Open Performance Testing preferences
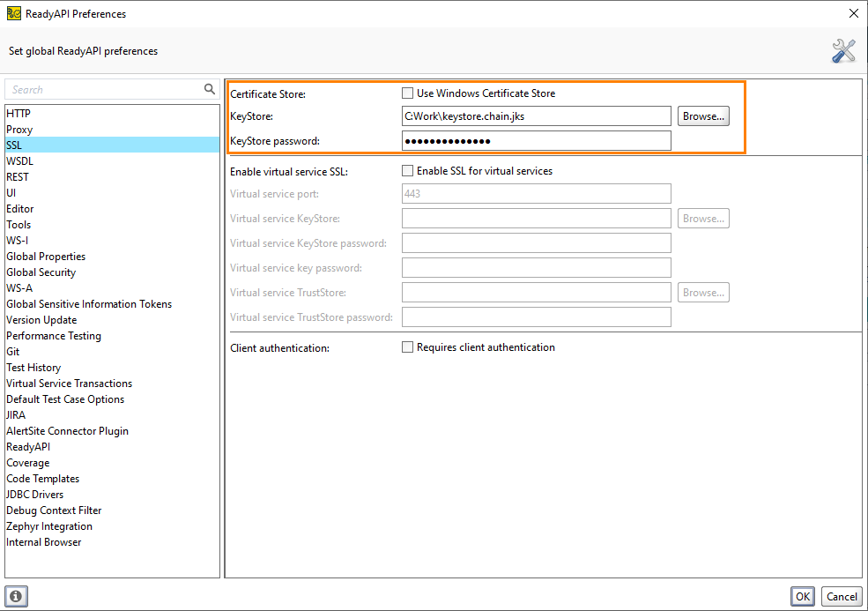Screen dimensions: 868x611 point(112,336)
